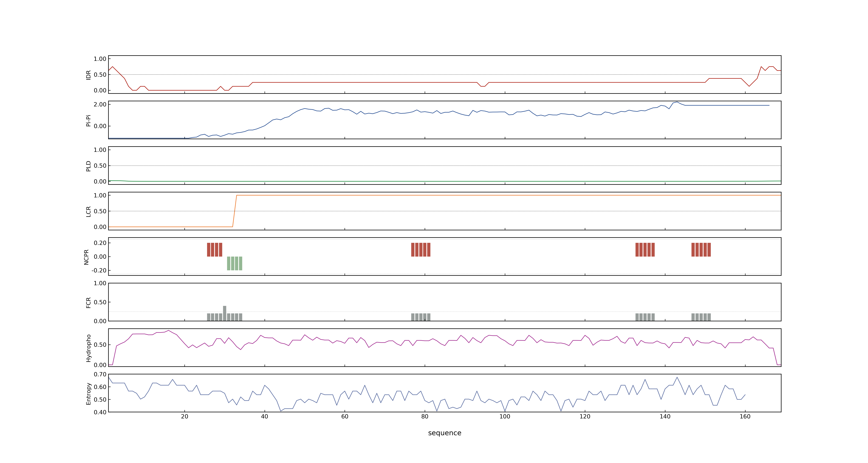Click the "1.00" tick of IDR panel
Viewport: 868px width, 463px height.
tap(100, 59)
